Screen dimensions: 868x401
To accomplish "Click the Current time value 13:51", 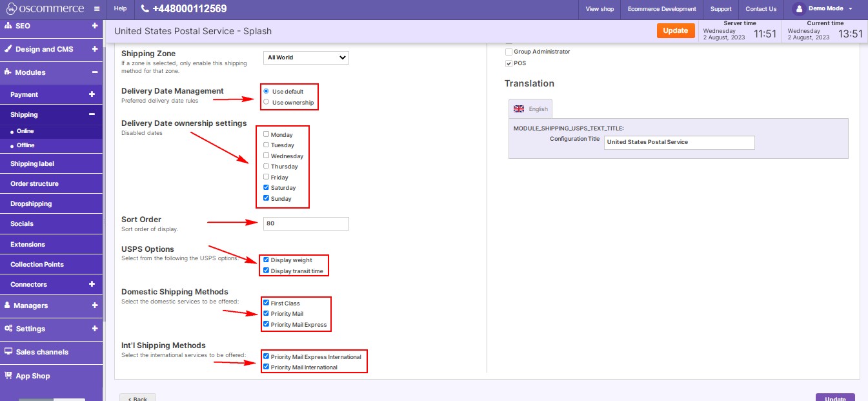I will point(851,34).
